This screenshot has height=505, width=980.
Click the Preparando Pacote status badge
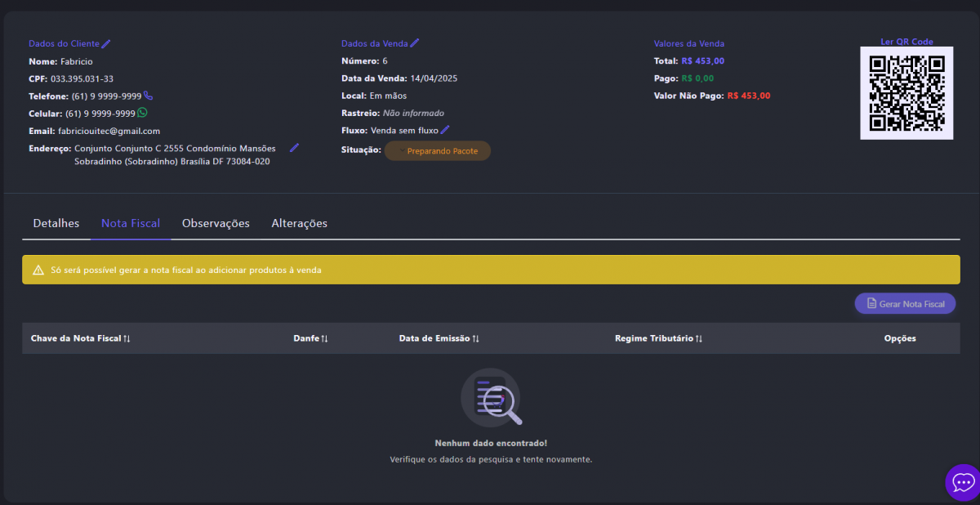pos(438,151)
